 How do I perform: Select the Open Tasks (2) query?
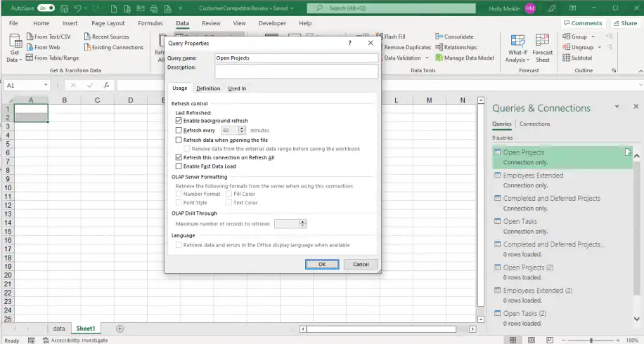point(562,318)
